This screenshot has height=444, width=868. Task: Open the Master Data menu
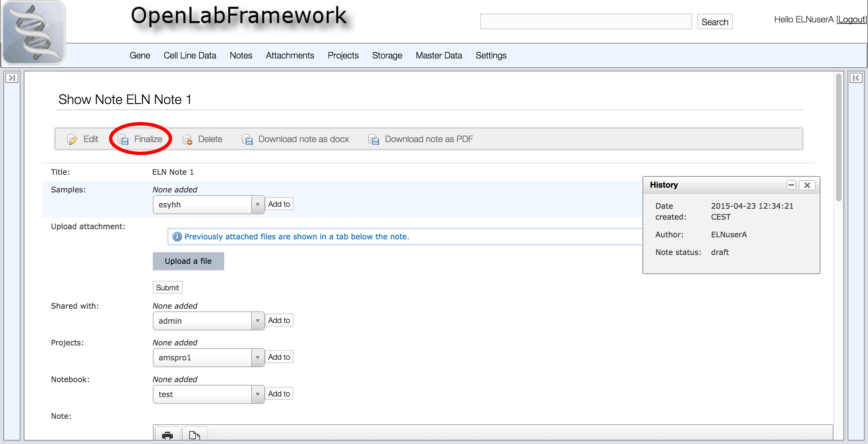point(438,55)
